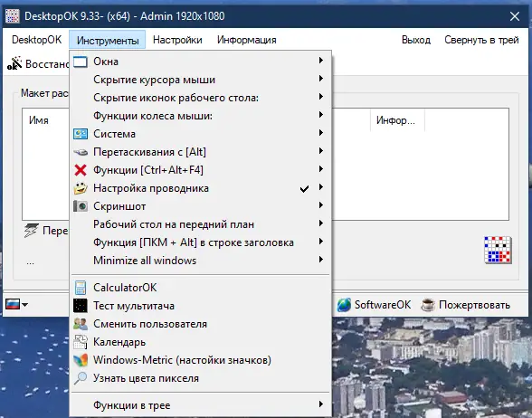This screenshot has width=532, height=418.
Task: Click the DesktopOK grid logo thumbnail
Action: (x=498, y=250)
